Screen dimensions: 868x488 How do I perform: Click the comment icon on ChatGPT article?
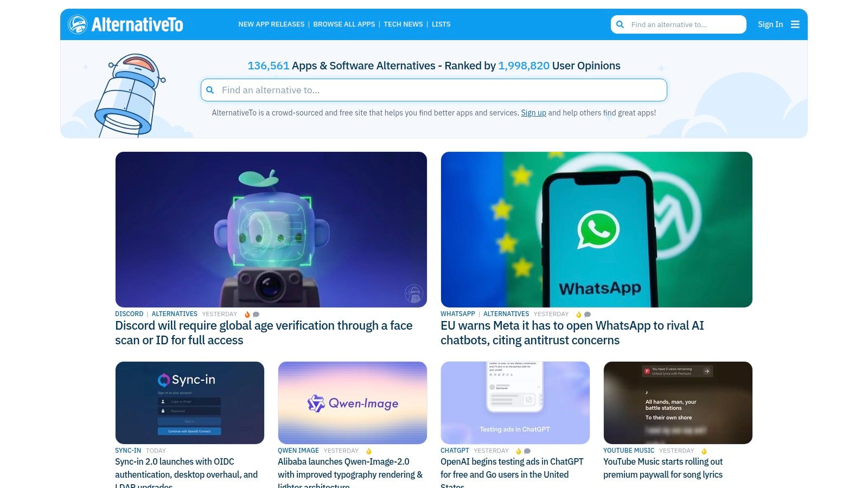tap(527, 451)
